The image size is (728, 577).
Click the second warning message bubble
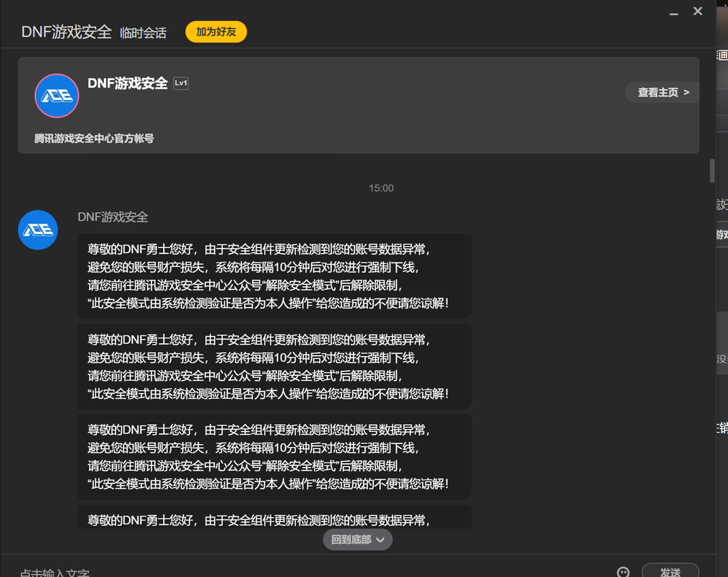tap(274, 366)
